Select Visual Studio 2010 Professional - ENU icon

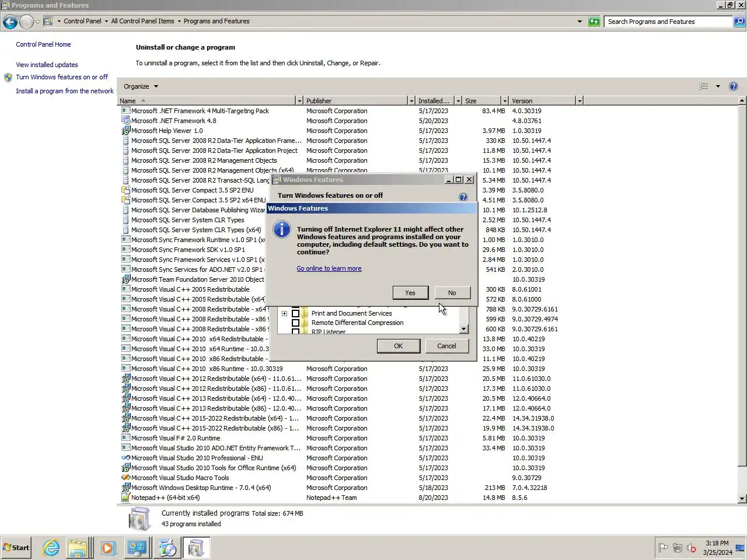click(125, 458)
